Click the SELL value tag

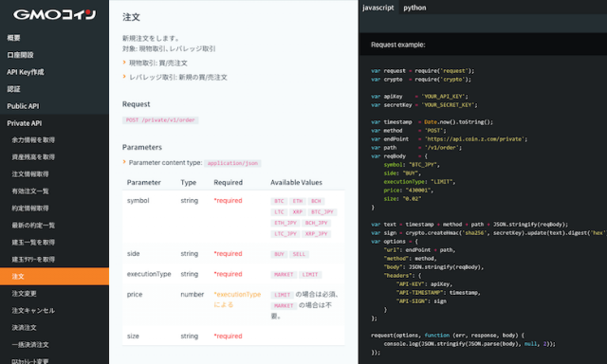(300, 254)
